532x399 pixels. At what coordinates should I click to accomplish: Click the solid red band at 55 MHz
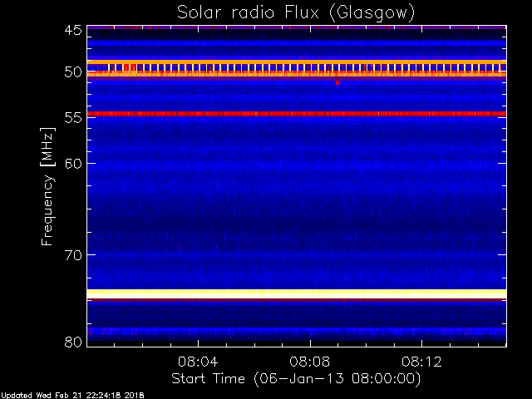point(297,113)
